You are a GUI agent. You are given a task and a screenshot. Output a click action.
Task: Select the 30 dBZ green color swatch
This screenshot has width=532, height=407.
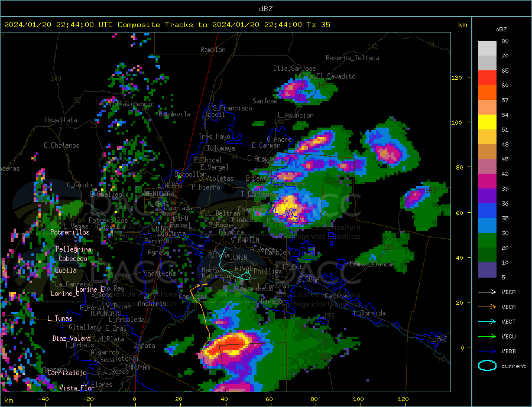point(487,240)
